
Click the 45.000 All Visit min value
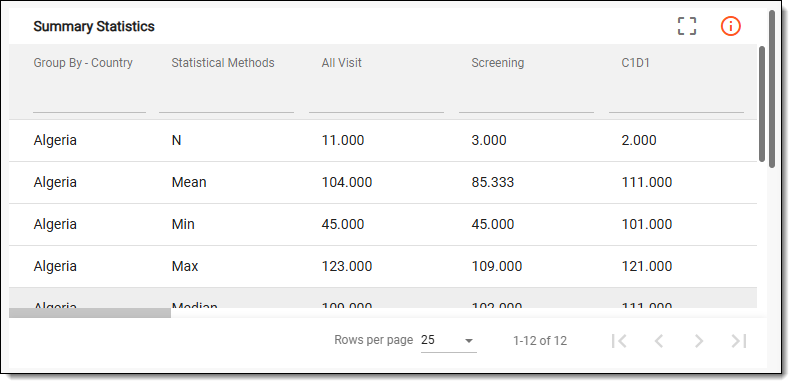(343, 224)
